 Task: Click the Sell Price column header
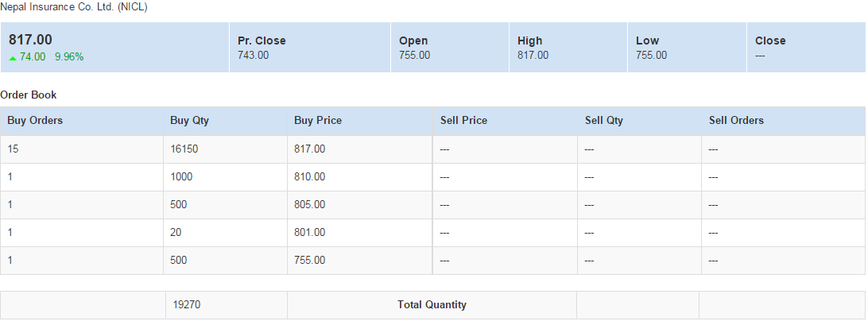click(463, 121)
